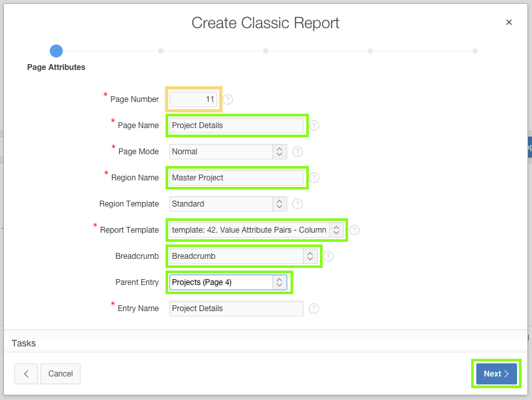Go back with the previous arrow button
This screenshot has height=400, width=532.
[26, 374]
